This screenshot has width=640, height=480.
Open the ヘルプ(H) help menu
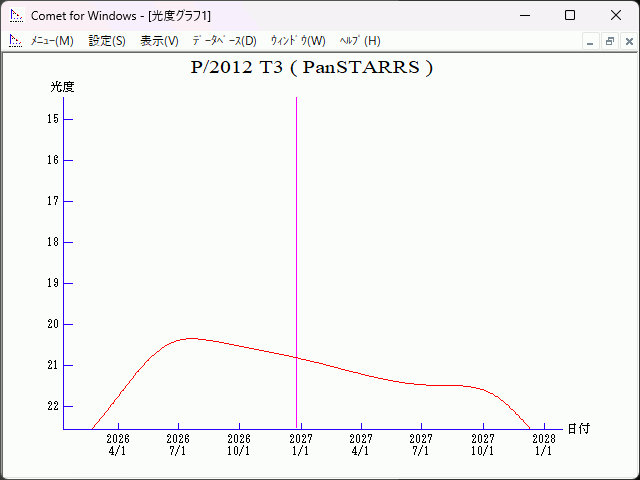[360, 41]
